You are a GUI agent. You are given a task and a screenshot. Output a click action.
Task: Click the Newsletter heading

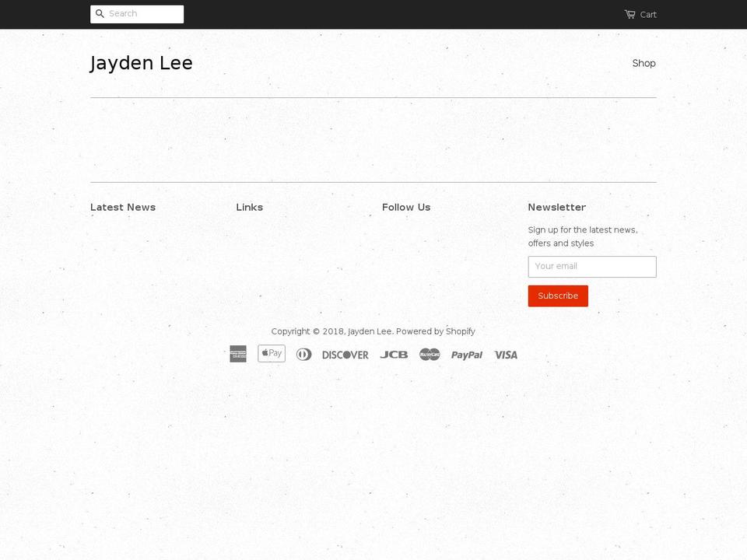(557, 207)
